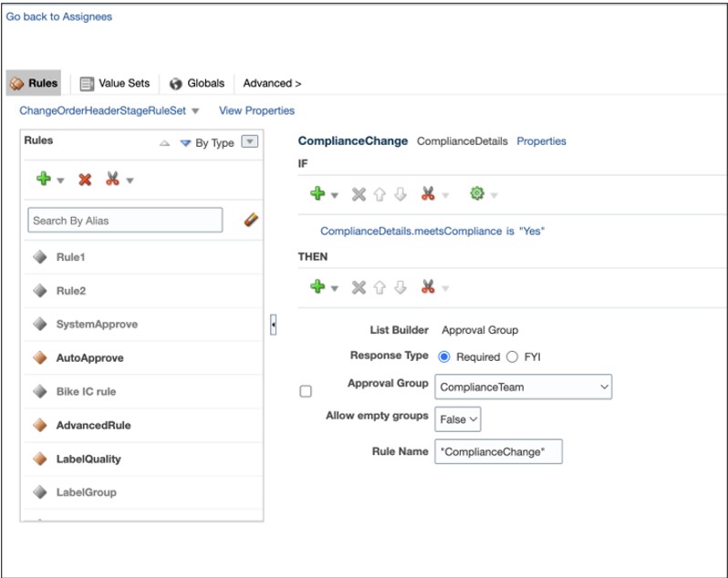The height and width of the screenshot is (578, 728).
Task: Open the cut dropdown arrow in Rules panel
Action: [x=130, y=181]
